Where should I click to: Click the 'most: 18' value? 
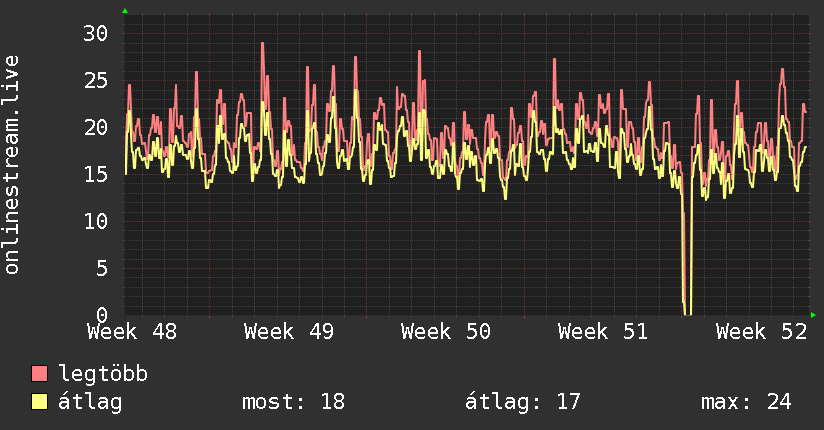293,402
